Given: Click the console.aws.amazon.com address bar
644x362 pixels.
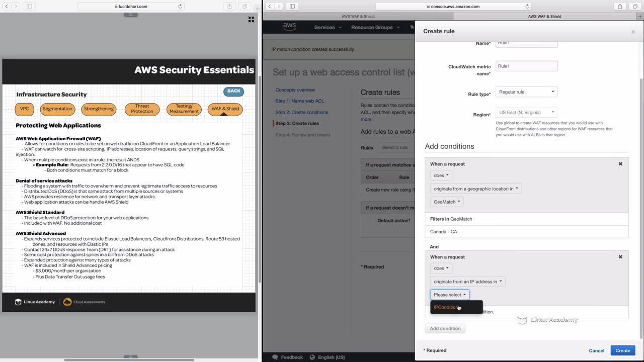Looking at the screenshot, I should point(453,7).
